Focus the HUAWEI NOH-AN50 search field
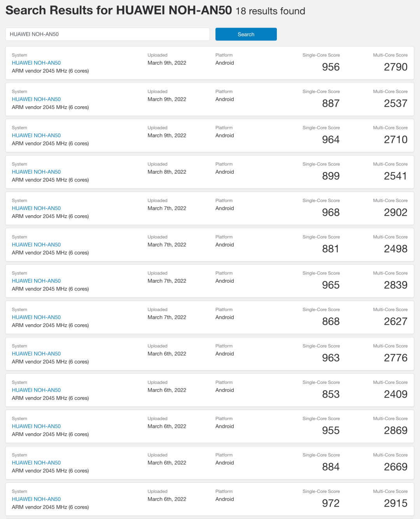 point(108,34)
